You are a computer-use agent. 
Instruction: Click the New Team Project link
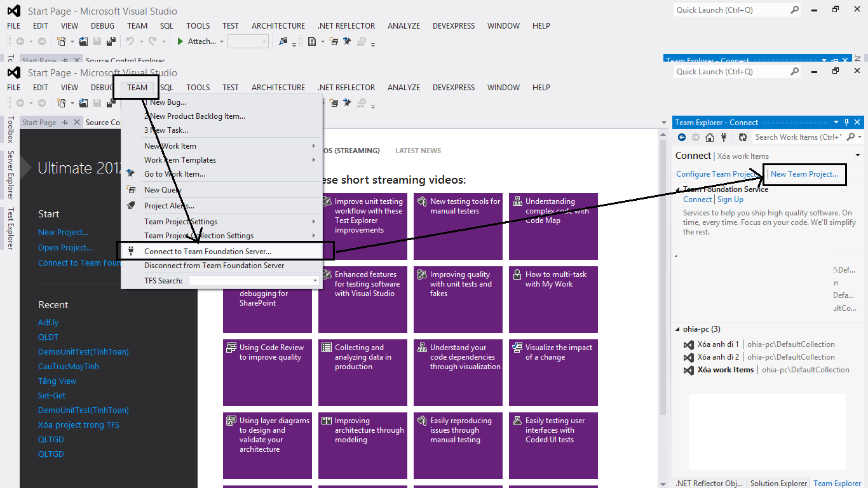[804, 174]
